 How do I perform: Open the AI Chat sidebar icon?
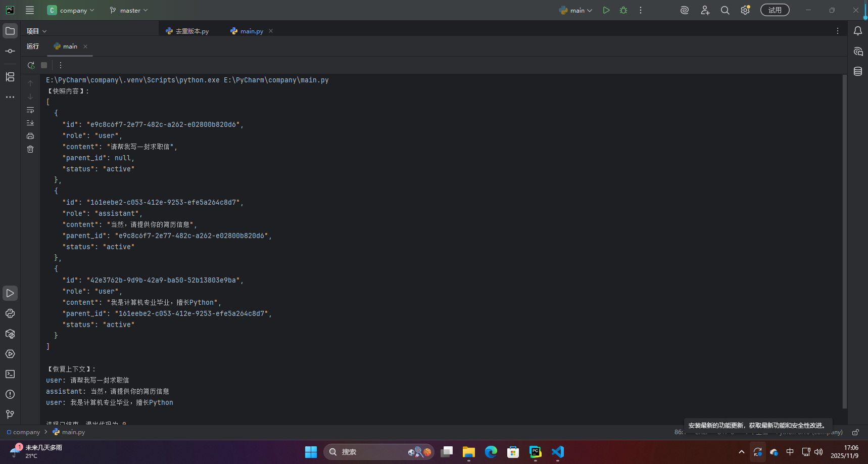[858, 51]
